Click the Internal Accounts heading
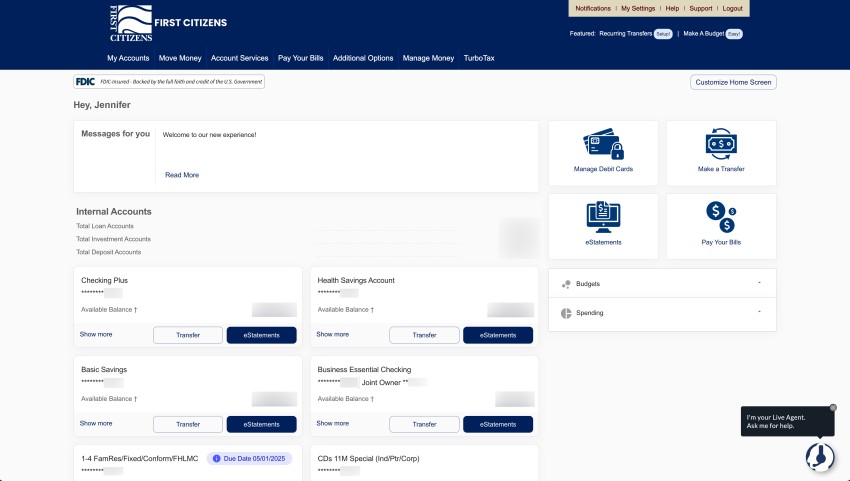The image size is (850, 481). pos(114,211)
